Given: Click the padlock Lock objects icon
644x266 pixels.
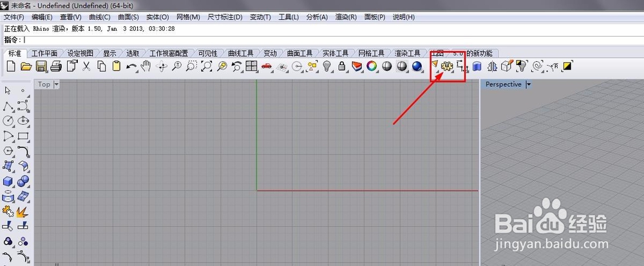Looking at the screenshot, I should coord(342,66).
